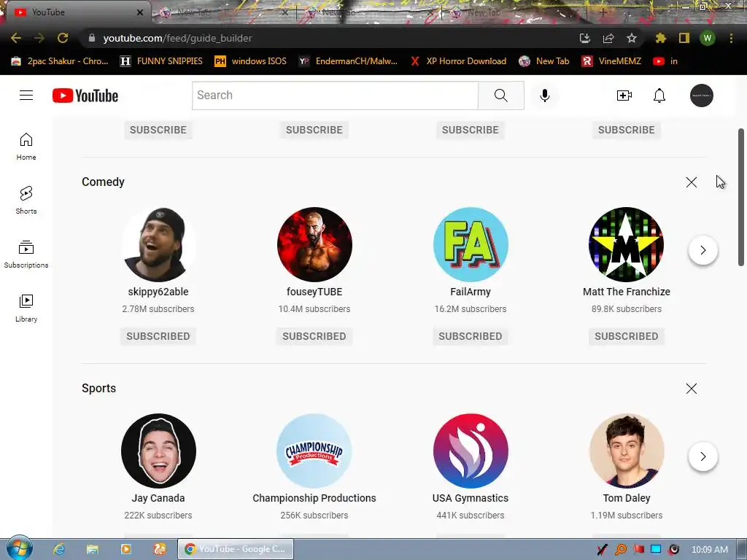This screenshot has width=747, height=560.
Task: Open FUNNY SNIPPIES bookmark
Action: (x=161, y=61)
